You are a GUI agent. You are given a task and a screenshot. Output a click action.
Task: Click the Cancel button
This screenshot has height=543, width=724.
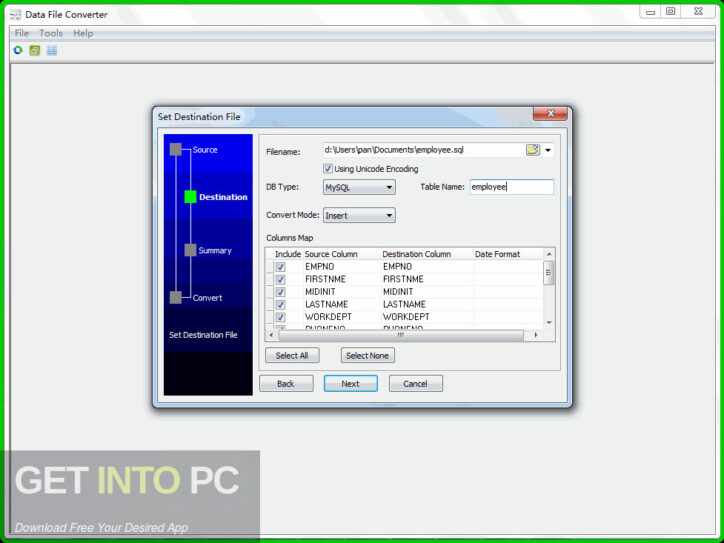click(416, 383)
